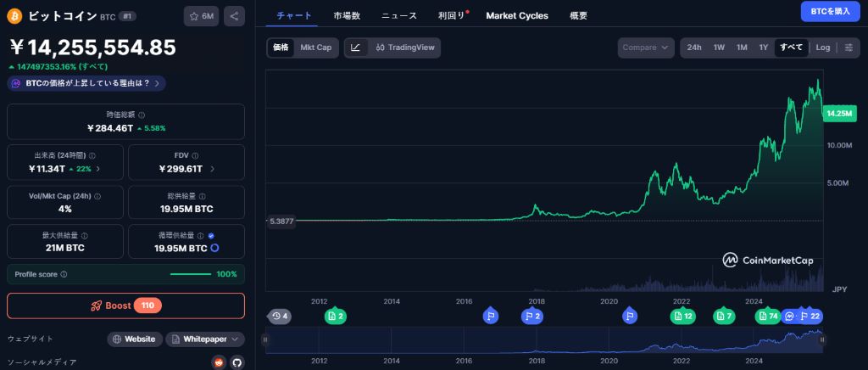Switch to the 利回り tab
Image resolution: width=868 pixels, height=370 pixels.
(x=452, y=15)
